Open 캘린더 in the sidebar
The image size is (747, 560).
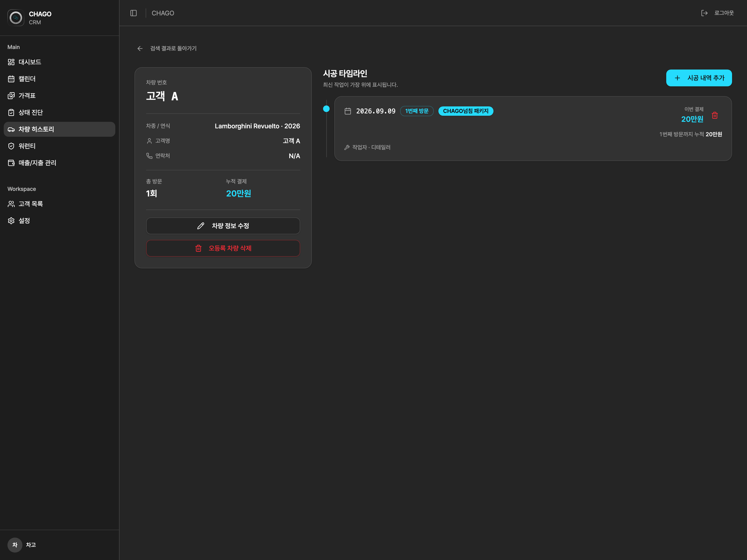tap(60, 79)
